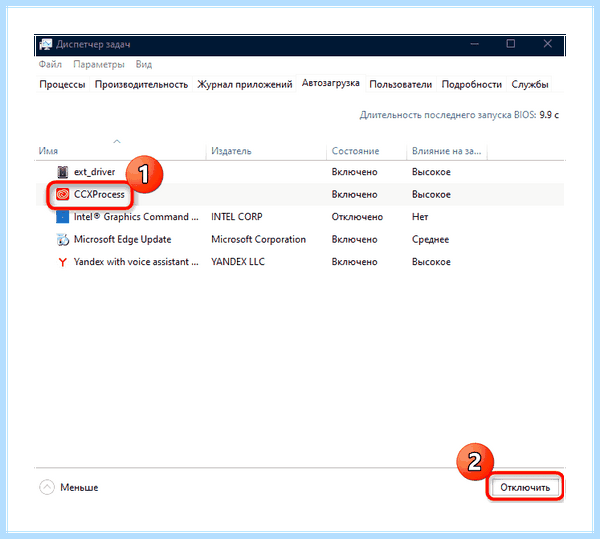Screen dimensions: 600x539
Task: Select the CCXProcess row name
Action: 99,194
